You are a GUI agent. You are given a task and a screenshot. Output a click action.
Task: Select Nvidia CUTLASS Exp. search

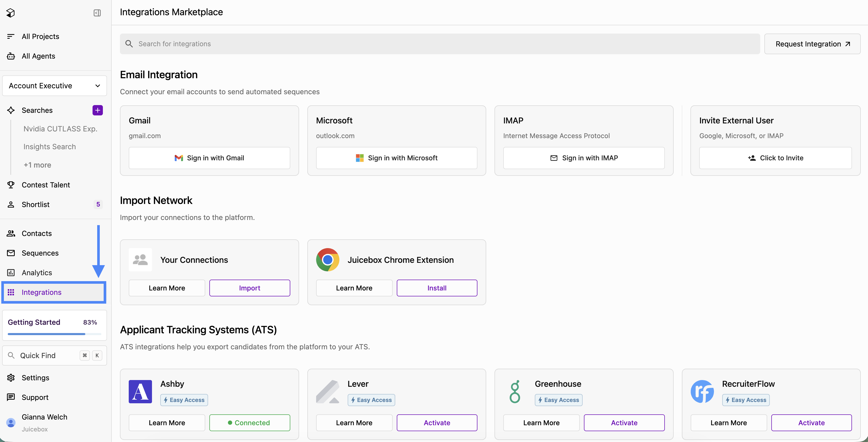point(60,129)
